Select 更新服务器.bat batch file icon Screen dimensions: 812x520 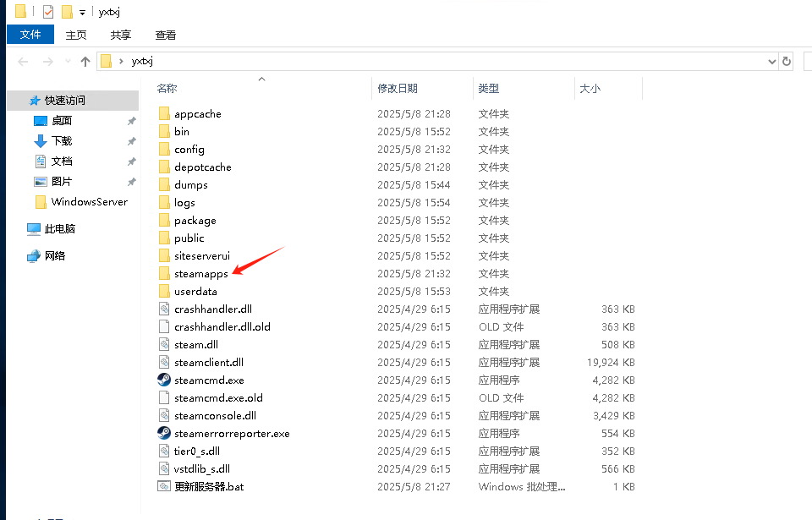(x=164, y=486)
